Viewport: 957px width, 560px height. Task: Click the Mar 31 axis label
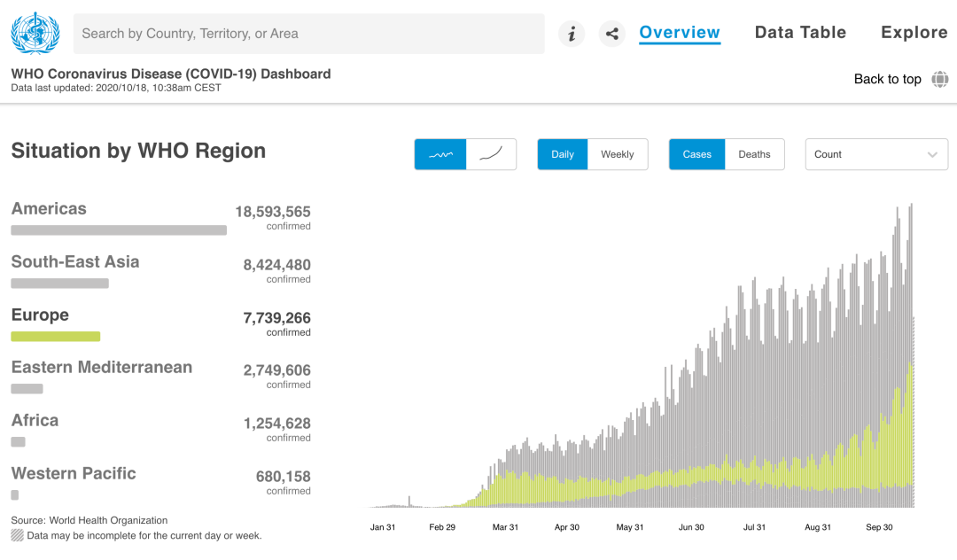(x=505, y=527)
